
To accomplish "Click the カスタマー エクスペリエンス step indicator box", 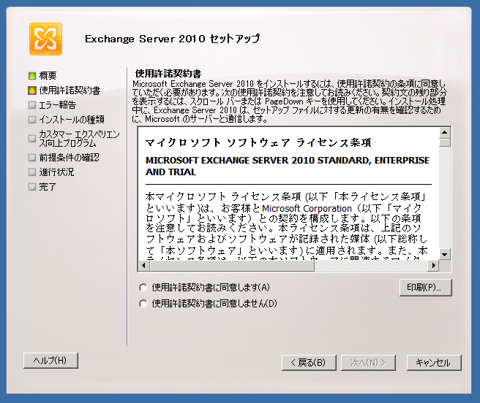I will pos(32,138).
